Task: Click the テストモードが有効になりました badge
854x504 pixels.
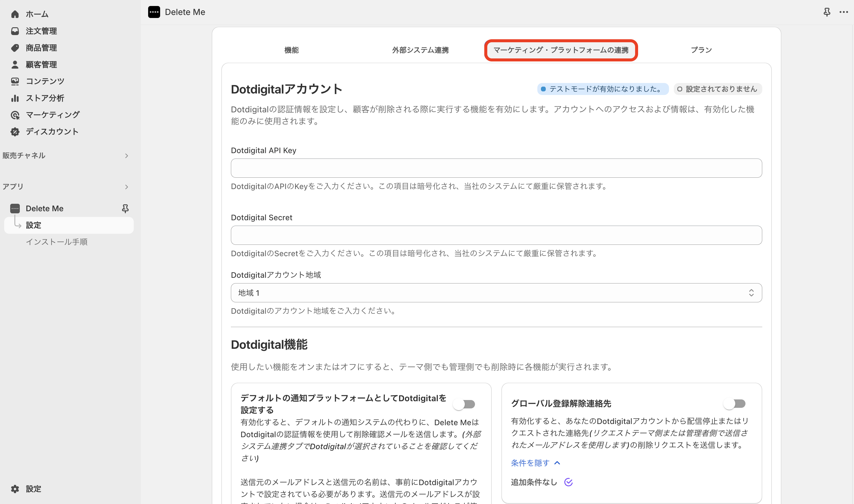Action: click(603, 89)
